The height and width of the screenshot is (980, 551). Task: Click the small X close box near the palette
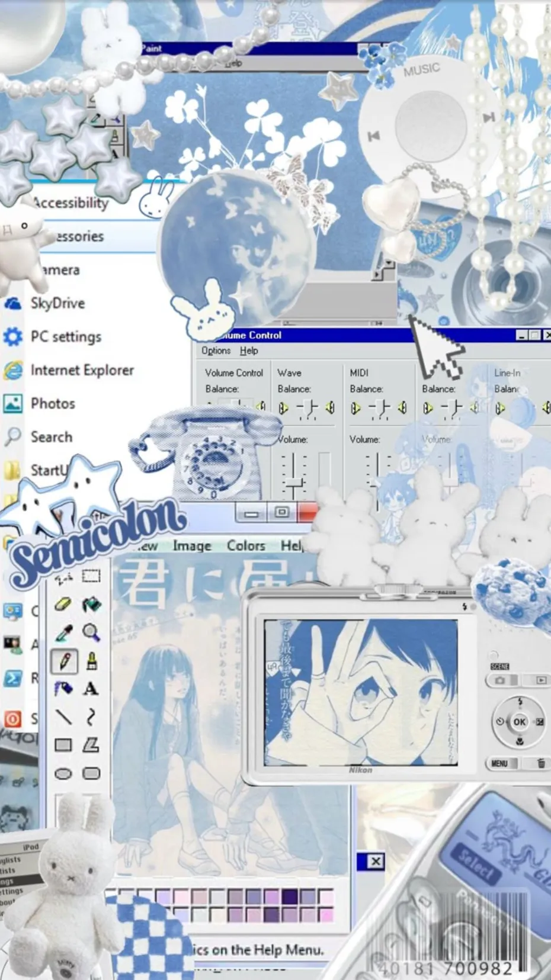[375, 862]
